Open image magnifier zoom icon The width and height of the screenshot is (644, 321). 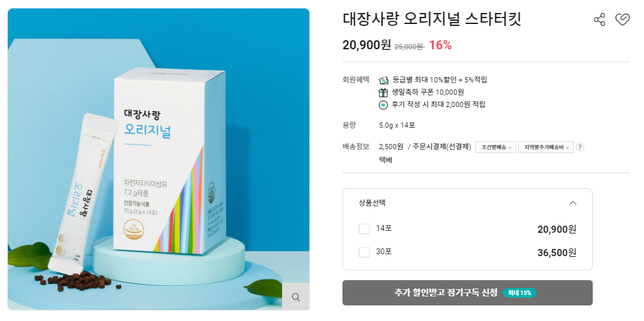(296, 297)
